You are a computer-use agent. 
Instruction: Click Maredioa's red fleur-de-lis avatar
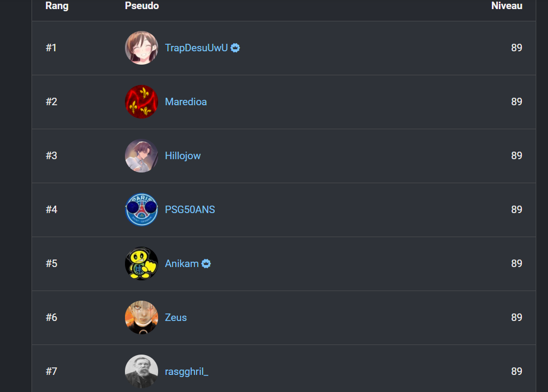point(142,101)
